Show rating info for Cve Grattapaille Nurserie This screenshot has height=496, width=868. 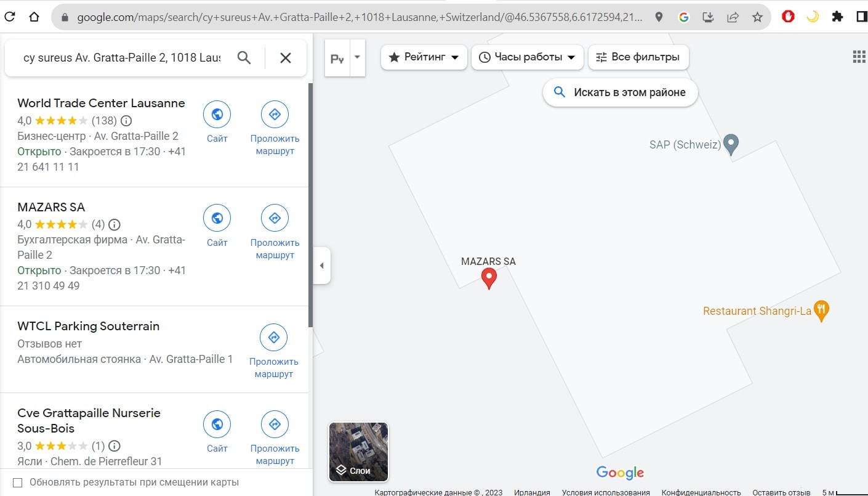[115, 445]
